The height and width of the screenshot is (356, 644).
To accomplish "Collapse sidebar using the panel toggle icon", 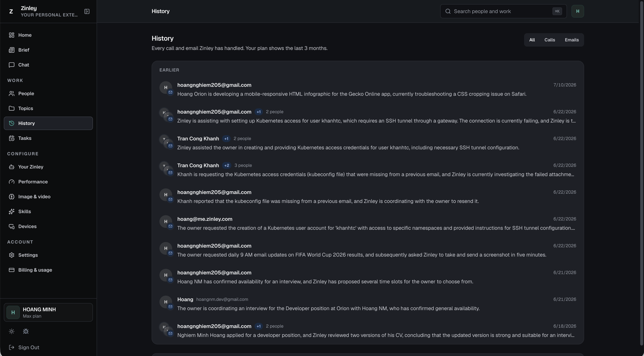I will tap(87, 11).
